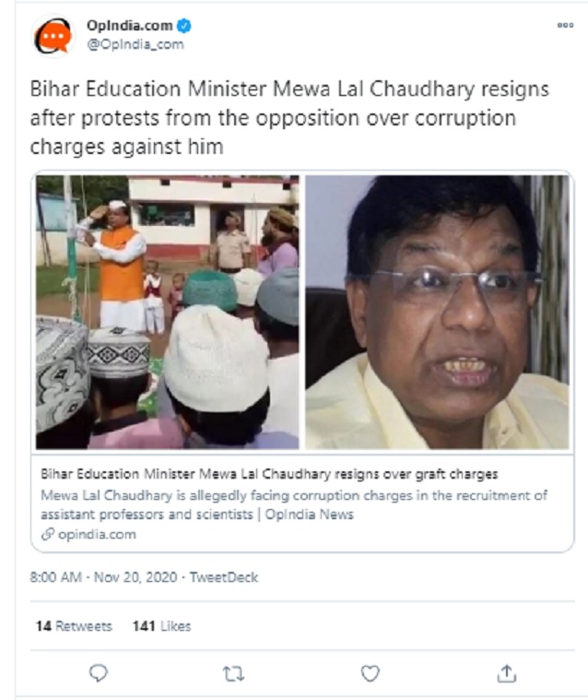Click the OpIndia profile avatar
The width and height of the screenshot is (588, 700).
pyautogui.click(x=53, y=36)
